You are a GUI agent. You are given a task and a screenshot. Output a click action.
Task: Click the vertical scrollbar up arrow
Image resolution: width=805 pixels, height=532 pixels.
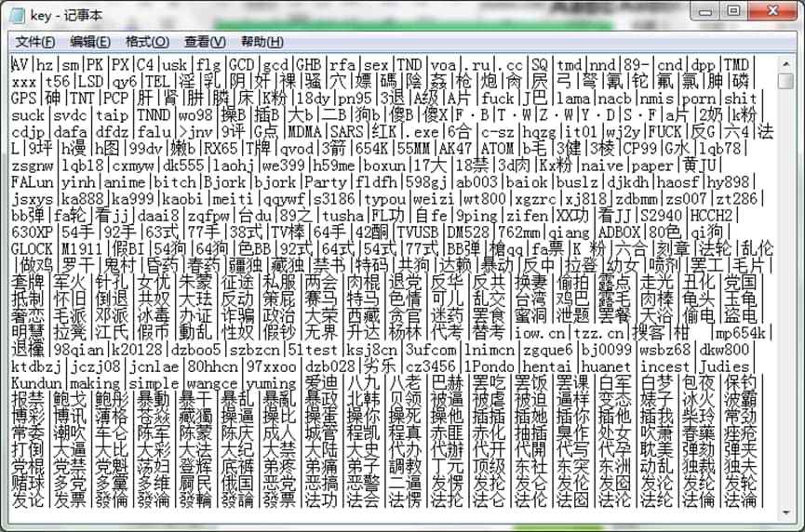[785, 64]
